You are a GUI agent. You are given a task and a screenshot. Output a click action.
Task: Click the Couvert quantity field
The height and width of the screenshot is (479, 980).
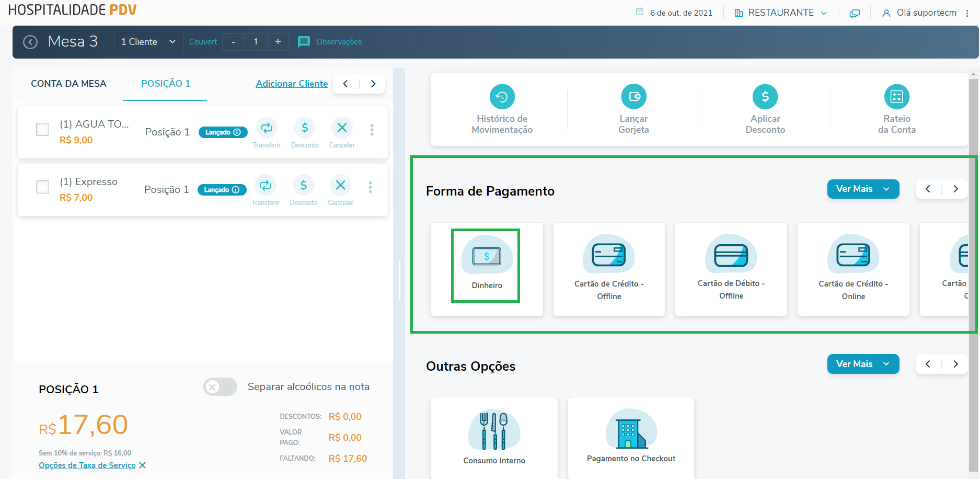[256, 42]
